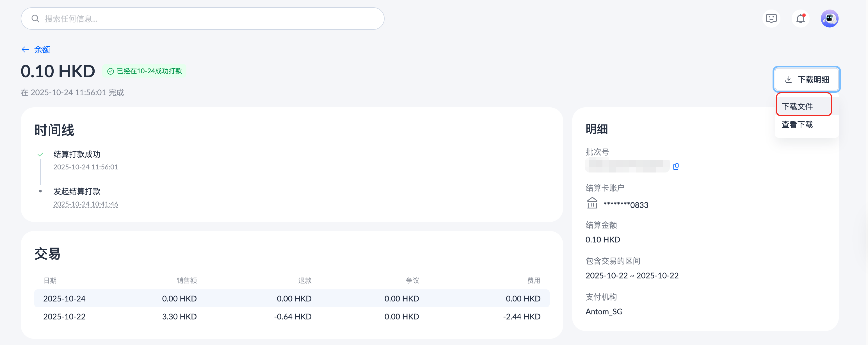The height and width of the screenshot is (345, 868).
Task: Select 查看下载 from the dropdown menu
Action: pos(797,124)
